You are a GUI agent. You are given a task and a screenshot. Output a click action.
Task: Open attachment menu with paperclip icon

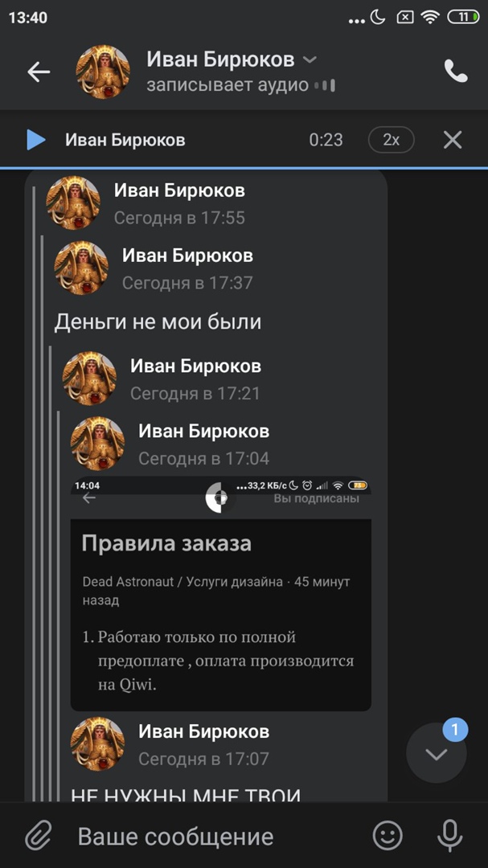click(x=39, y=836)
